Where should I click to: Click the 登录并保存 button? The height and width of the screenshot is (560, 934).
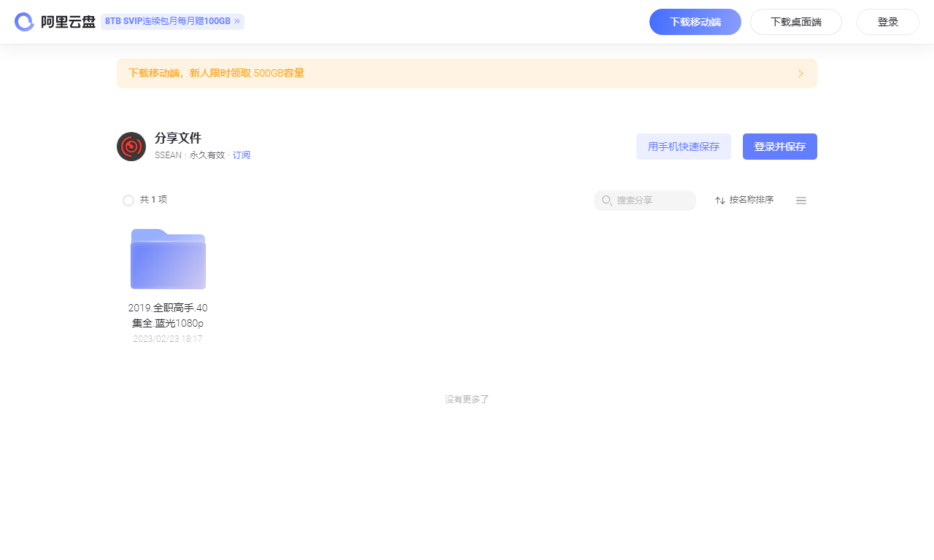coord(780,147)
